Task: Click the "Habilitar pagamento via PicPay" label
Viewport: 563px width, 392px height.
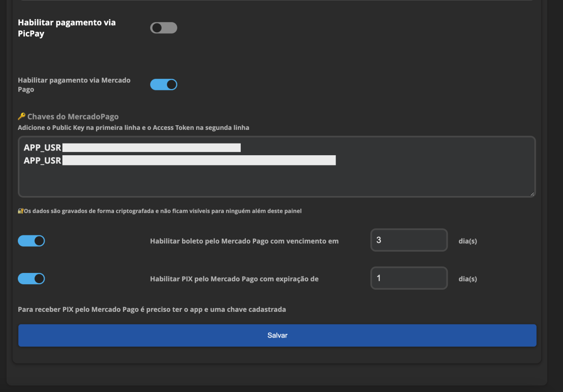Action: point(67,28)
